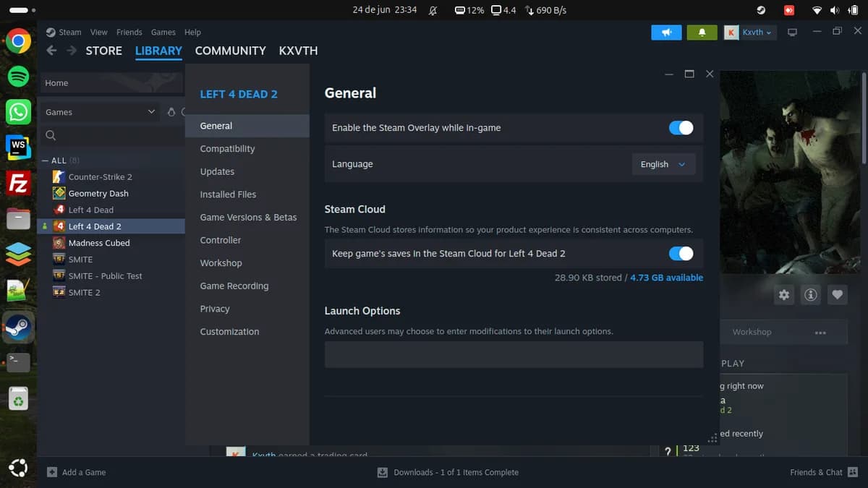Screen dimensions: 868x488
Task: Open the Language dropdown set to English
Action: click(663, 164)
